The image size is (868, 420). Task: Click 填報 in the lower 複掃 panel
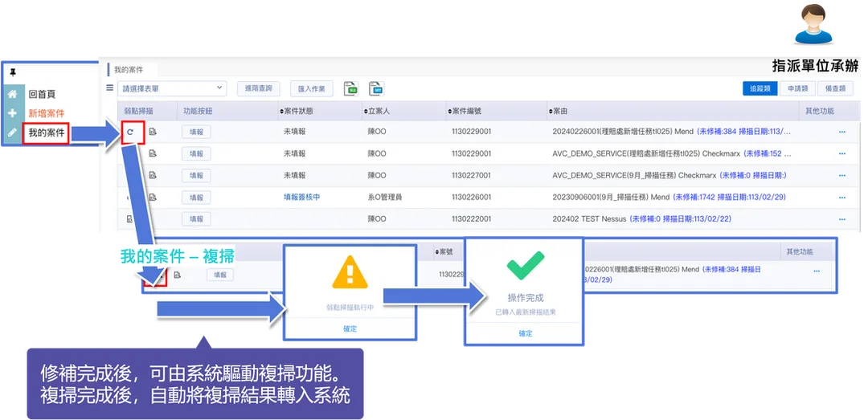click(220, 275)
